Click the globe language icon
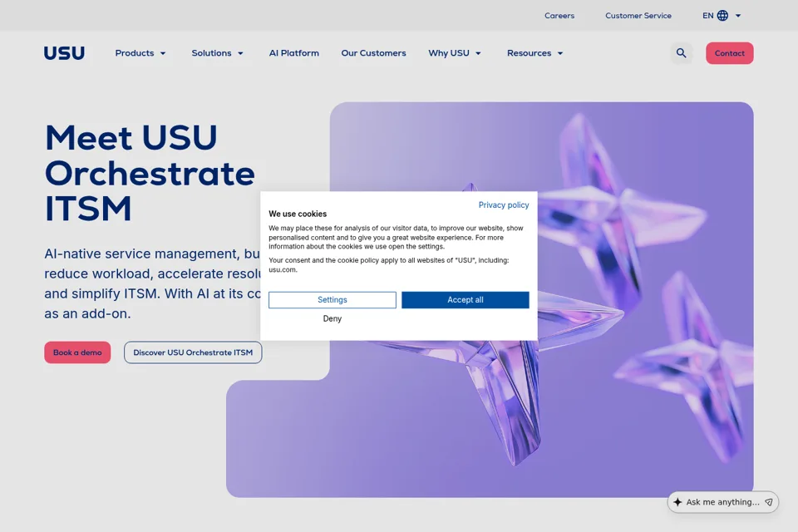This screenshot has height=532, width=798. pos(722,16)
